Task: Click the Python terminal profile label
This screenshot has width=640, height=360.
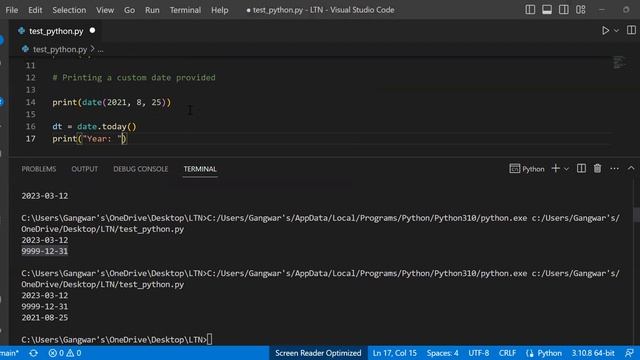Action: [527, 169]
